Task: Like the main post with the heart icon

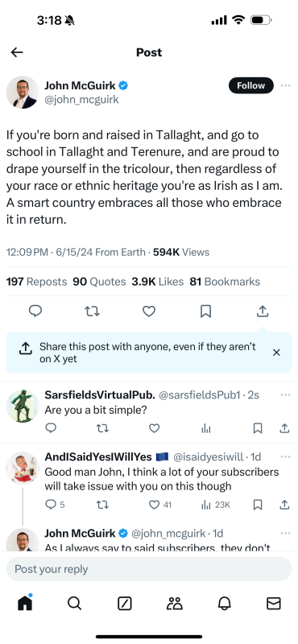Action: pyautogui.click(x=149, y=312)
